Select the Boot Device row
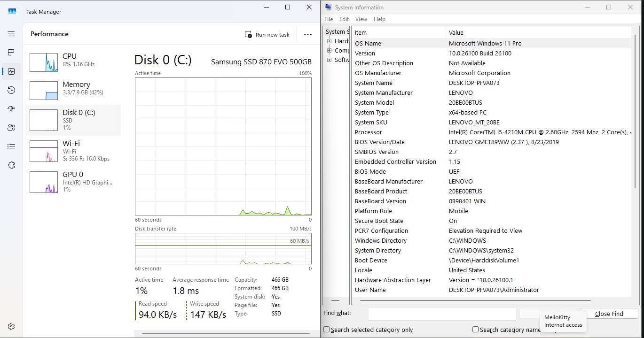Viewport: 644px width, 338px height. coord(491,260)
